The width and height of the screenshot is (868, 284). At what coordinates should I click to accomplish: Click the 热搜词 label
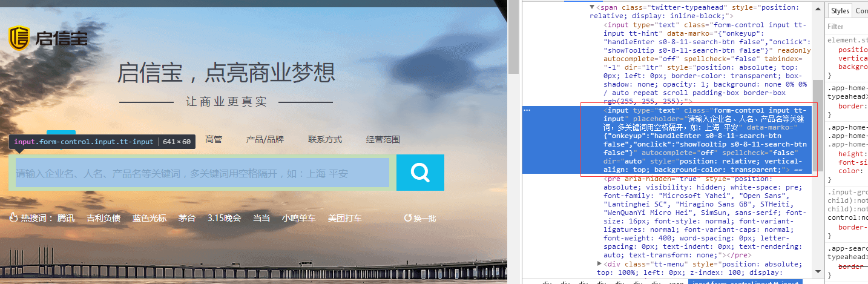tap(36, 218)
